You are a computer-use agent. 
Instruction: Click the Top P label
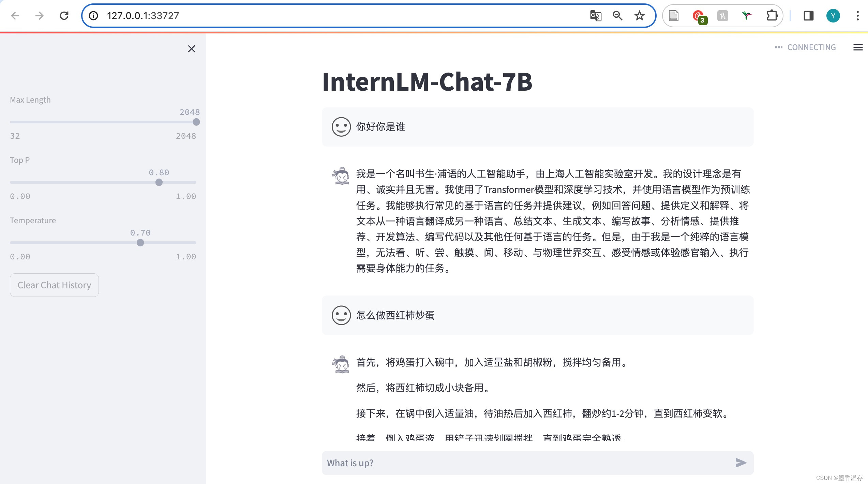[x=20, y=160]
